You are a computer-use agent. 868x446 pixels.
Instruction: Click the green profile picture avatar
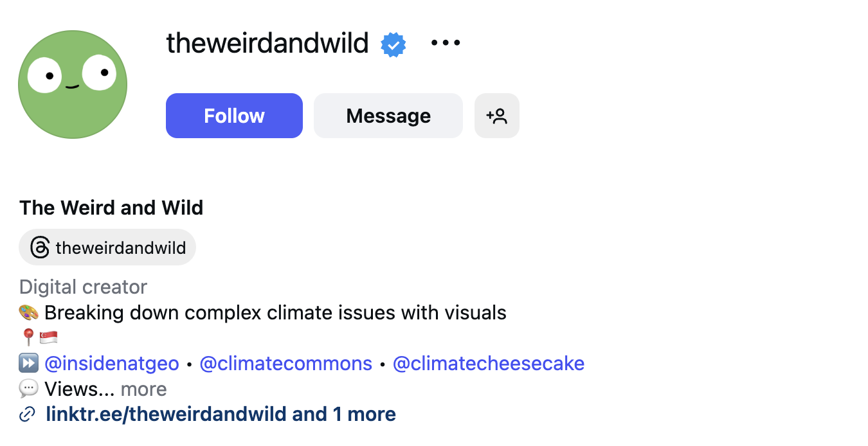72,84
